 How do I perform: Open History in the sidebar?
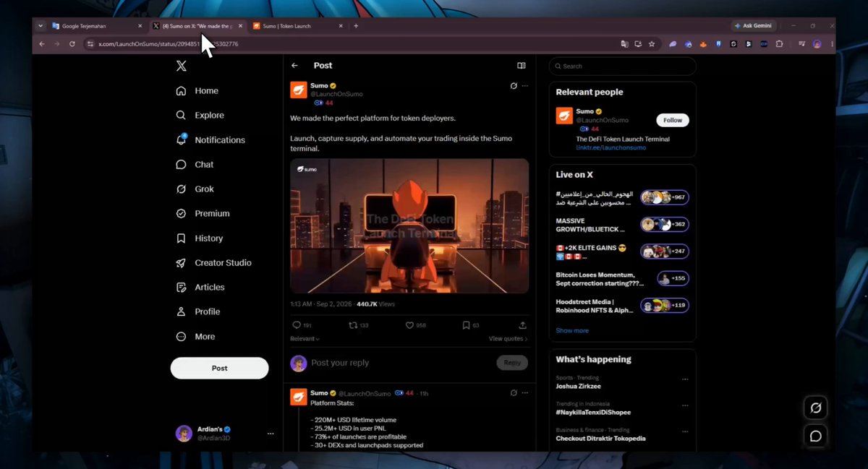200,238
